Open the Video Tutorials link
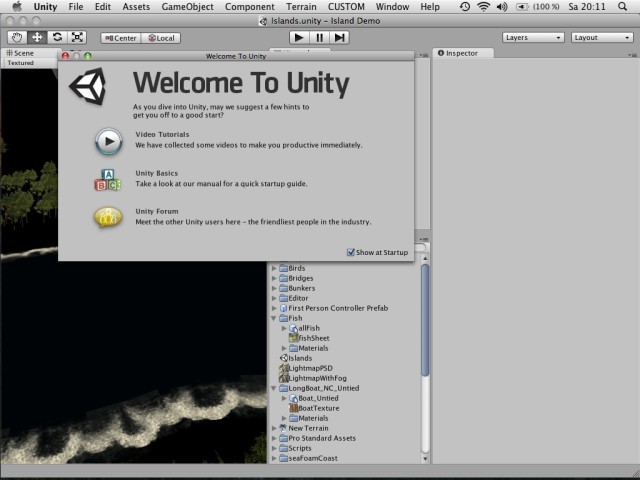Image resolution: width=640 pixels, height=480 pixels. pyautogui.click(x=162, y=134)
